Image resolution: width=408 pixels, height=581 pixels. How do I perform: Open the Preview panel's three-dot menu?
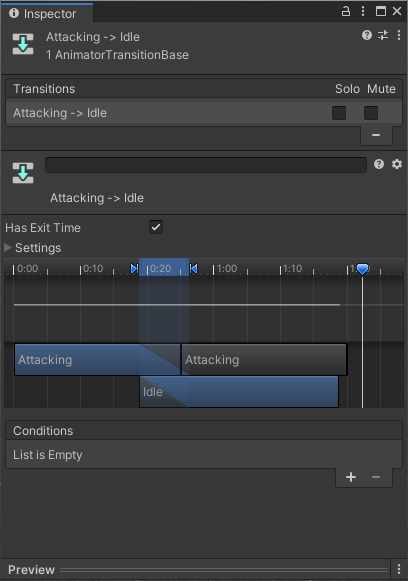click(399, 569)
